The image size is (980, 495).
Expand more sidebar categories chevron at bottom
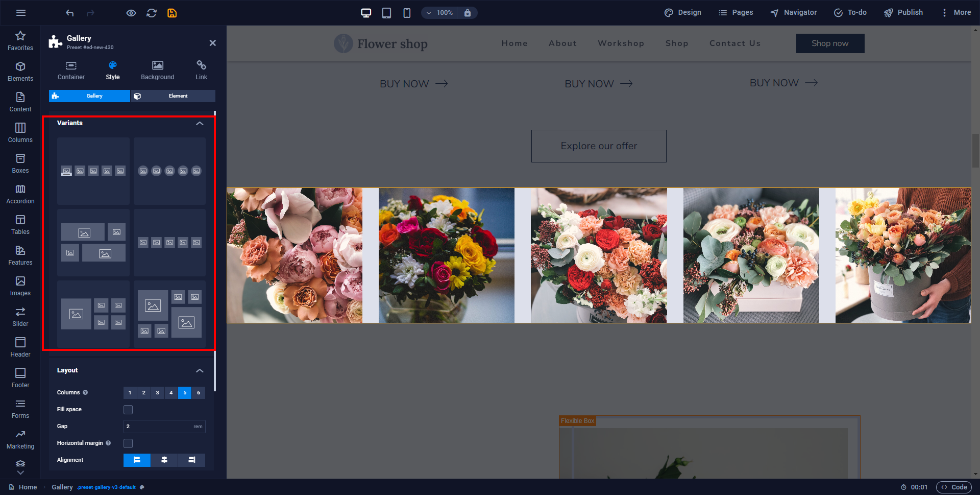(x=20, y=473)
